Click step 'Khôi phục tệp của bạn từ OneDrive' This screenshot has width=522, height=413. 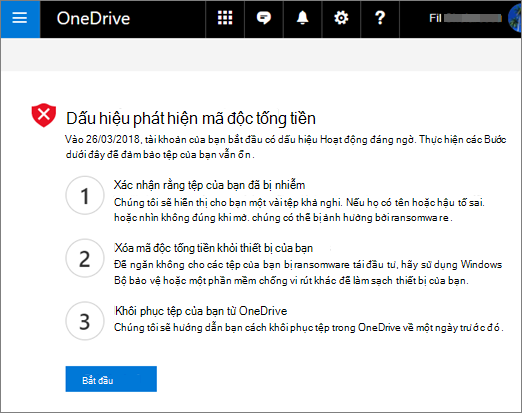(201, 311)
